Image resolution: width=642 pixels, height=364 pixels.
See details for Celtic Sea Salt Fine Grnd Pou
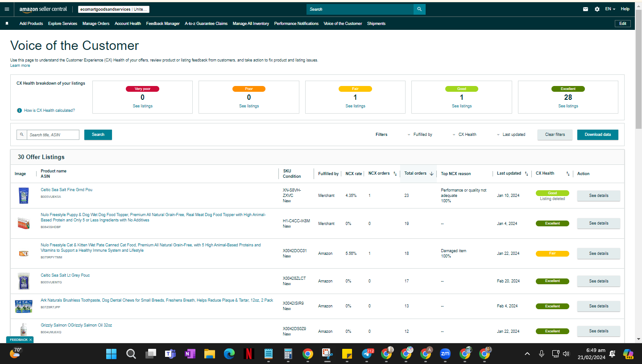tap(599, 196)
